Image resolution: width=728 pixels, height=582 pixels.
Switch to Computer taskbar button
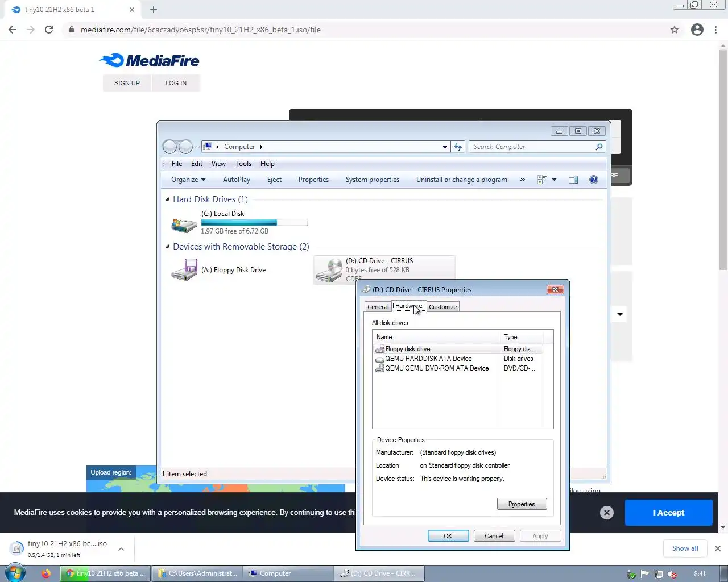[288, 573]
